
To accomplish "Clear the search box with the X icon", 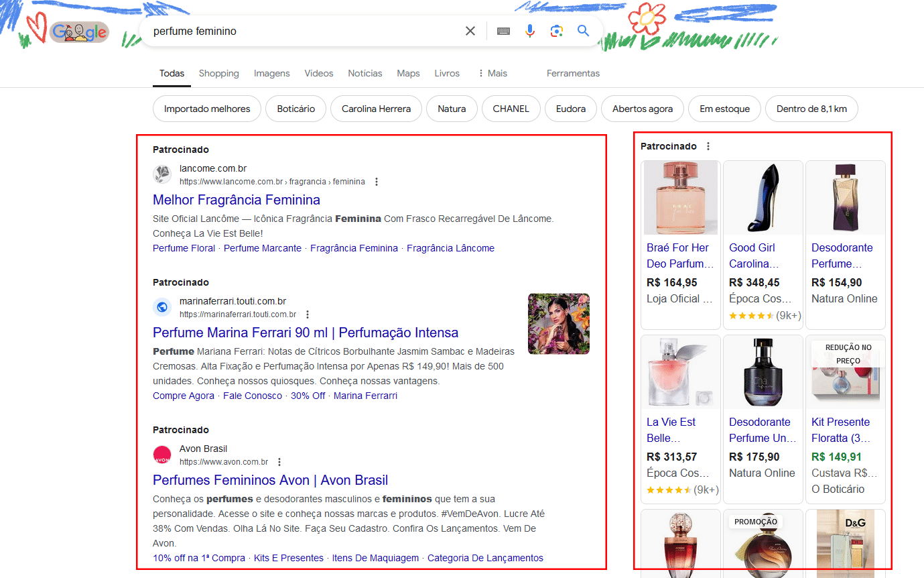I will point(470,31).
